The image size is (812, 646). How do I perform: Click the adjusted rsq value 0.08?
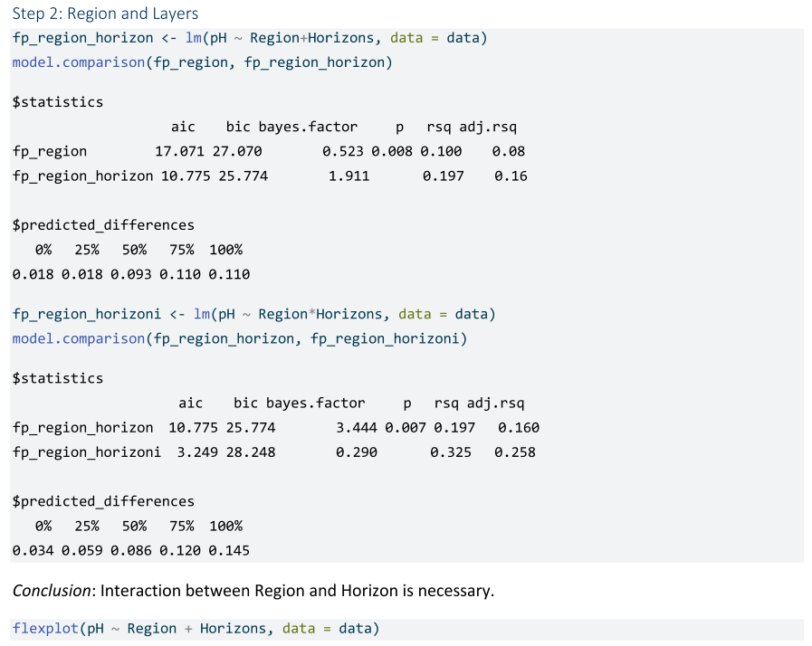(509, 151)
